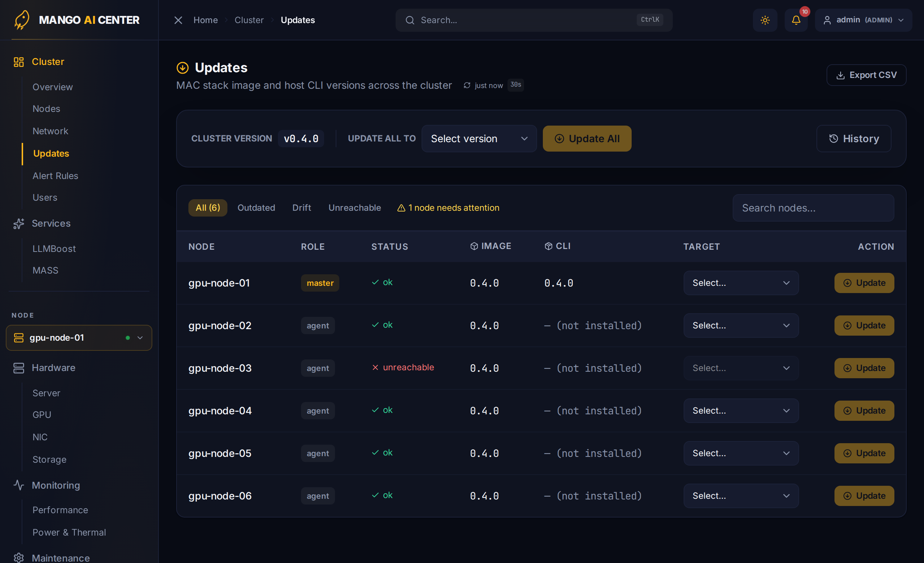Screen dimensions: 924x563
Task: Click Update button for gpu-node-05
Action: [x=864, y=453]
